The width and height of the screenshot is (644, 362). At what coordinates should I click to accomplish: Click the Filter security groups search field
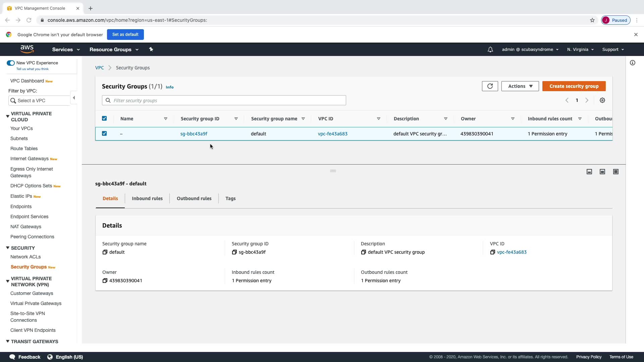point(228,100)
